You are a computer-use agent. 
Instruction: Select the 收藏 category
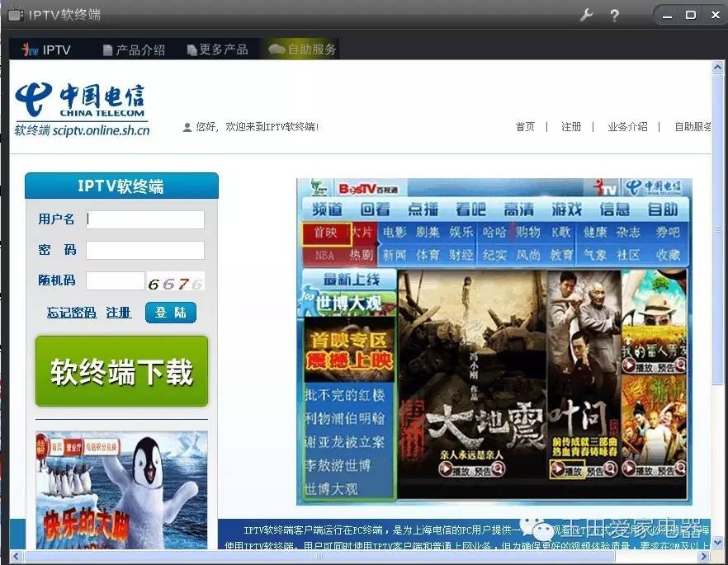[668, 255]
